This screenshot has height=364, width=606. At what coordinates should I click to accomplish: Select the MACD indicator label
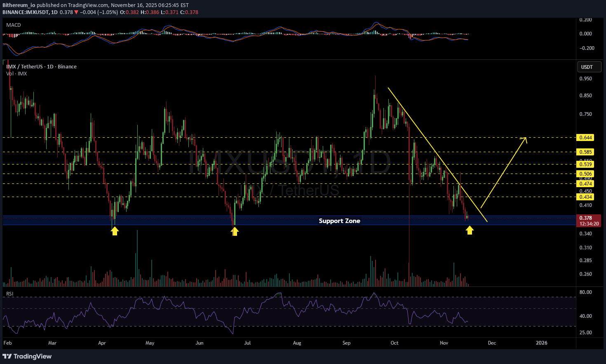[14, 25]
